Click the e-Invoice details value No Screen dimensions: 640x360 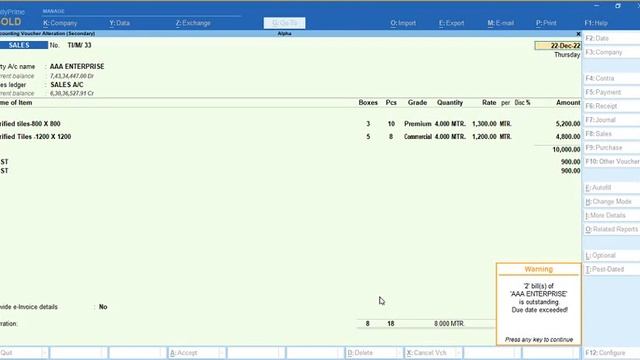(x=103, y=307)
